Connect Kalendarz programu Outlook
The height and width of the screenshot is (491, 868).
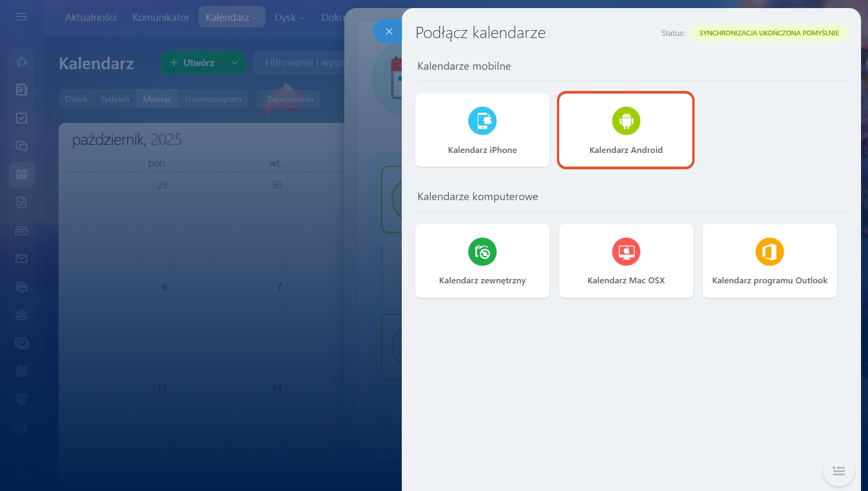tap(769, 261)
